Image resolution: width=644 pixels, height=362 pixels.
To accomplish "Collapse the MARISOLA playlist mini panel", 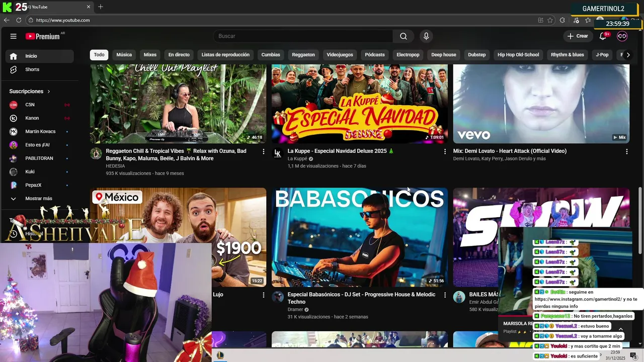I will pyautogui.click(x=620, y=328).
